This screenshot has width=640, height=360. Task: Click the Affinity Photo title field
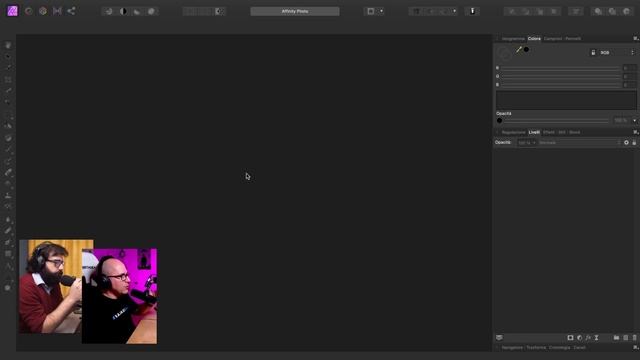(295, 11)
